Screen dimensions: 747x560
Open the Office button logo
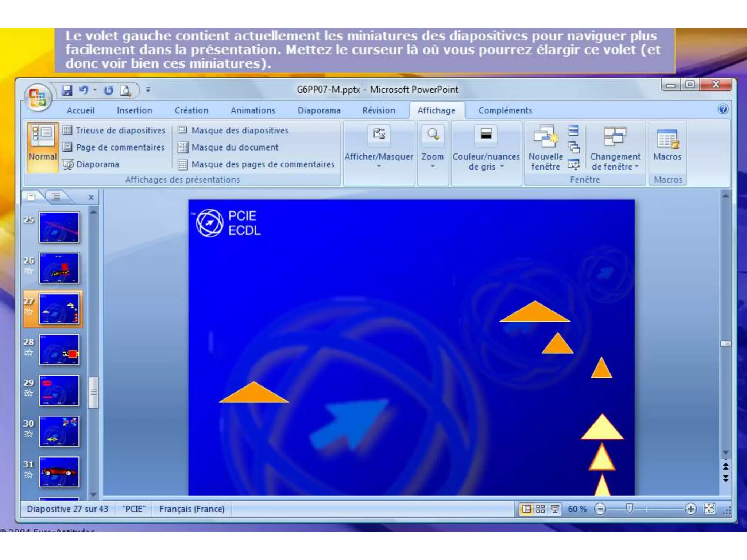[x=37, y=97]
